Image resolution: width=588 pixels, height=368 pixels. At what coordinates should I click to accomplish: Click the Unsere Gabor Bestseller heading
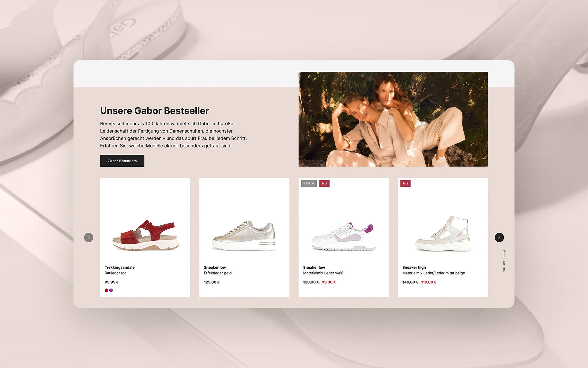pyautogui.click(x=154, y=111)
